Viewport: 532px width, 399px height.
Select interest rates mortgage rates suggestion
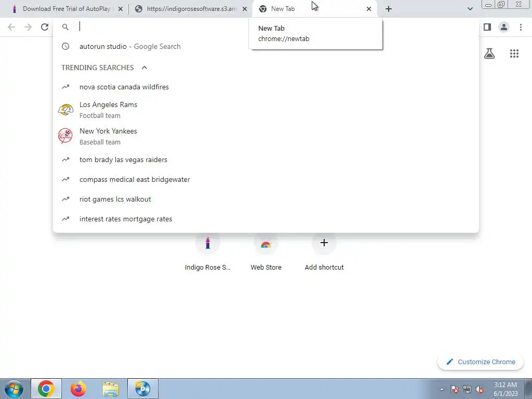[x=265, y=219]
